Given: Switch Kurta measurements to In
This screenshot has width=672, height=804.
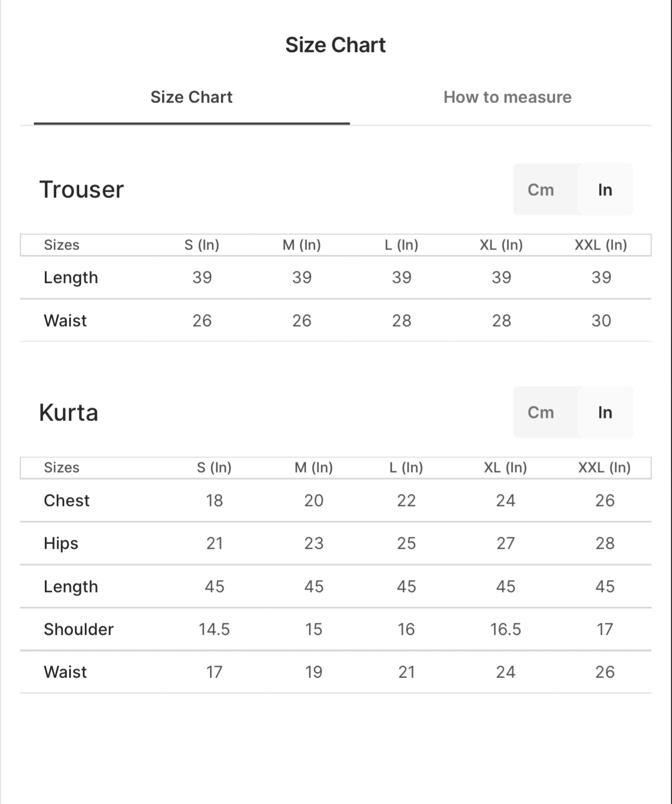Looking at the screenshot, I should pyautogui.click(x=605, y=412).
